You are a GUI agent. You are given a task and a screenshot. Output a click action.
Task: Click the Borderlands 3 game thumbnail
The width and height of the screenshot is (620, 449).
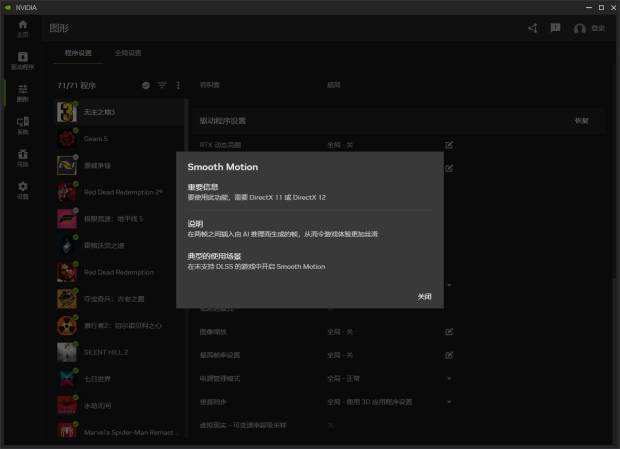(x=67, y=112)
